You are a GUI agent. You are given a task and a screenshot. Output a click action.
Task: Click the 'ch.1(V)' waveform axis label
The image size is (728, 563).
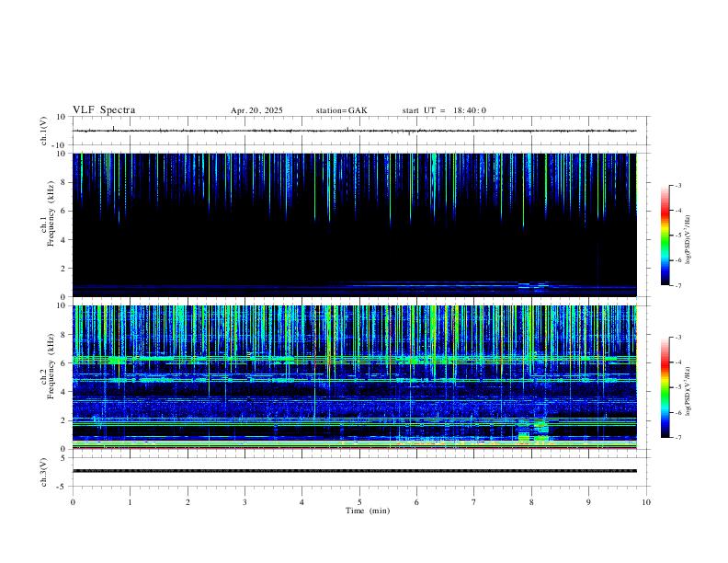(x=44, y=131)
